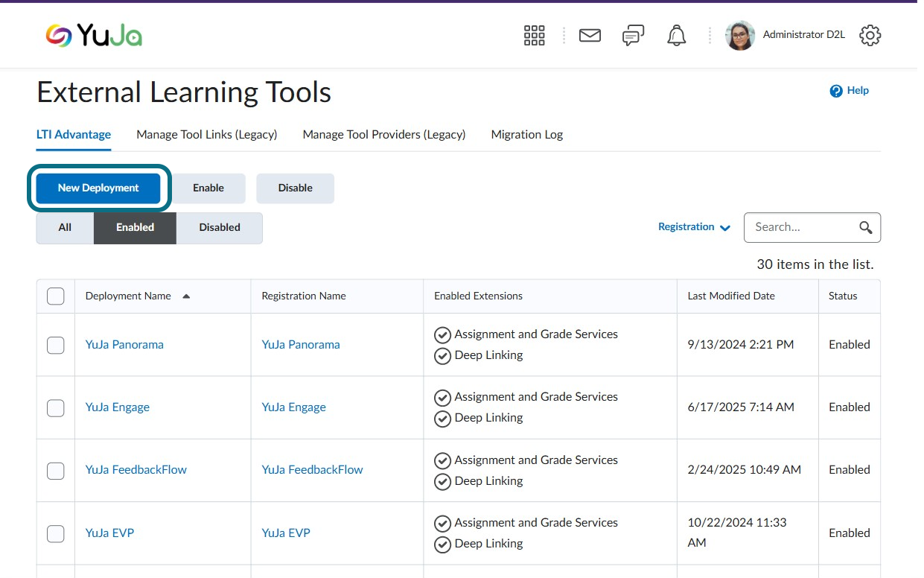Click the New Deployment button
Screen dimensions: 924x578
[x=98, y=188]
